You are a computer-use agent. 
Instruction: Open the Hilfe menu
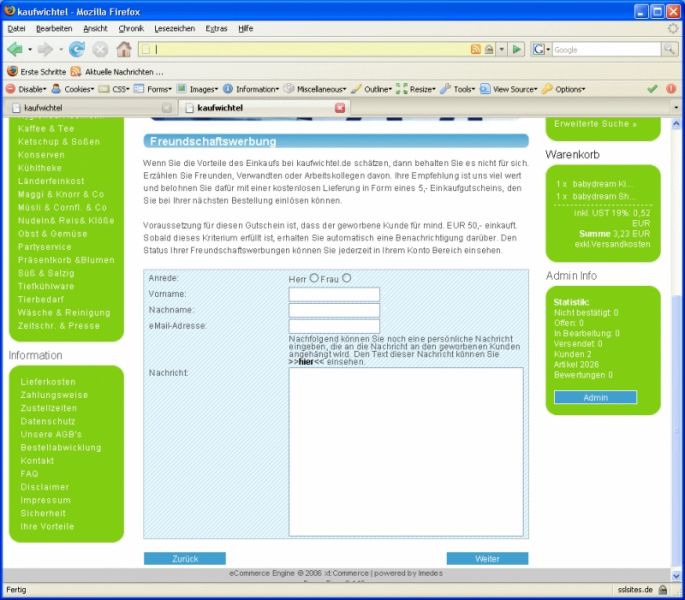pyautogui.click(x=246, y=28)
